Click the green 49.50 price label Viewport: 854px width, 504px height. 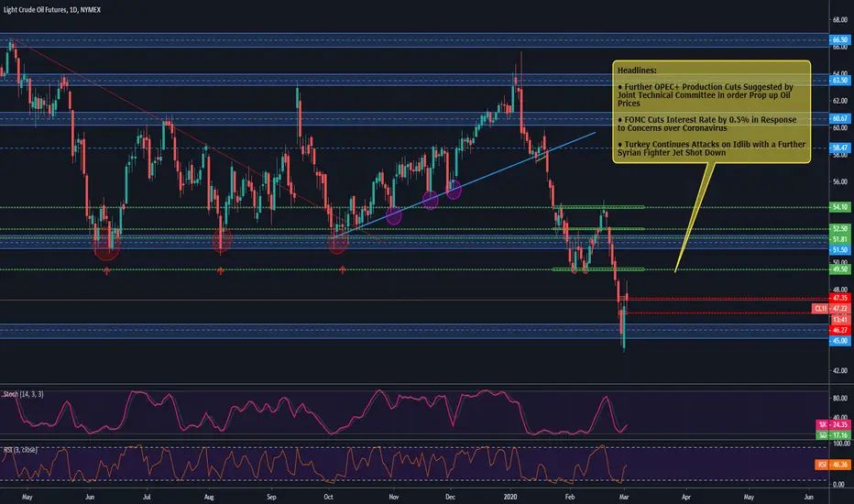pos(839,269)
